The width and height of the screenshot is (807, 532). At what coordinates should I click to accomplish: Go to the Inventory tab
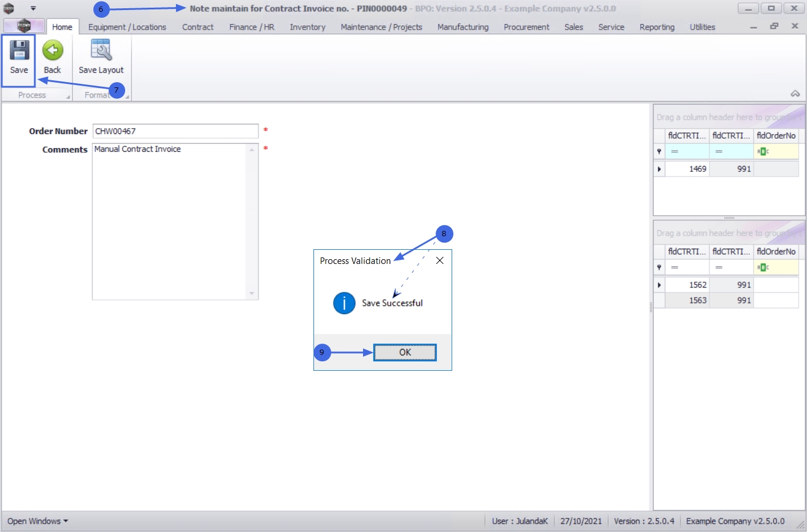pyautogui.click(x=308, y=27)
